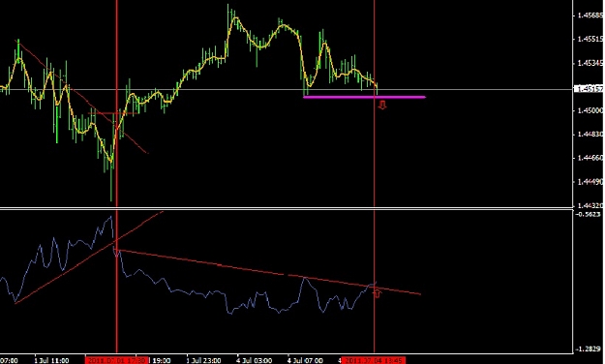
Task: Click the time axis label 4 Jul 07:00
Action: tap(305, 360)
